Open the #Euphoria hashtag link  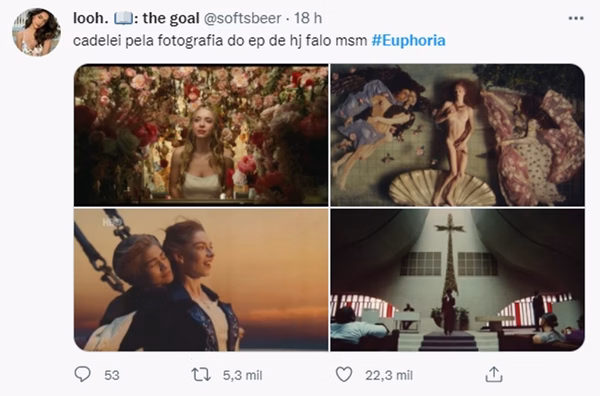click(408, 41)
